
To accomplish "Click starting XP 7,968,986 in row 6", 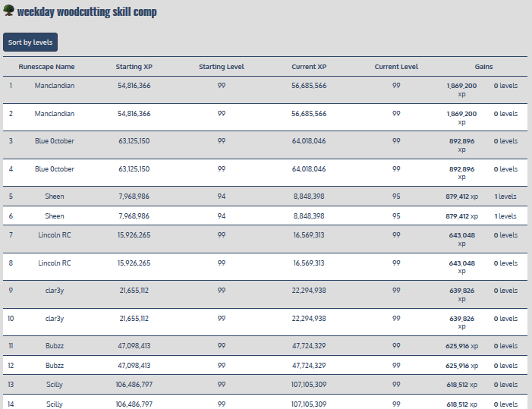I will click(x=134, y=216).
